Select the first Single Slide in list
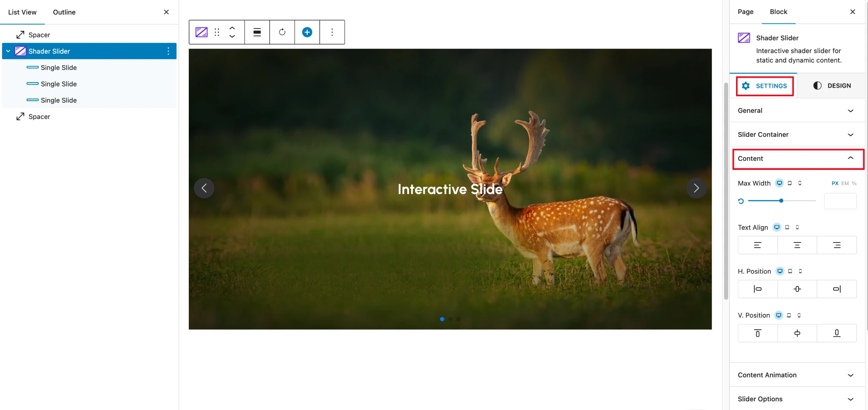The width and height of the screenshot is (868, 410). coord(59,68)
